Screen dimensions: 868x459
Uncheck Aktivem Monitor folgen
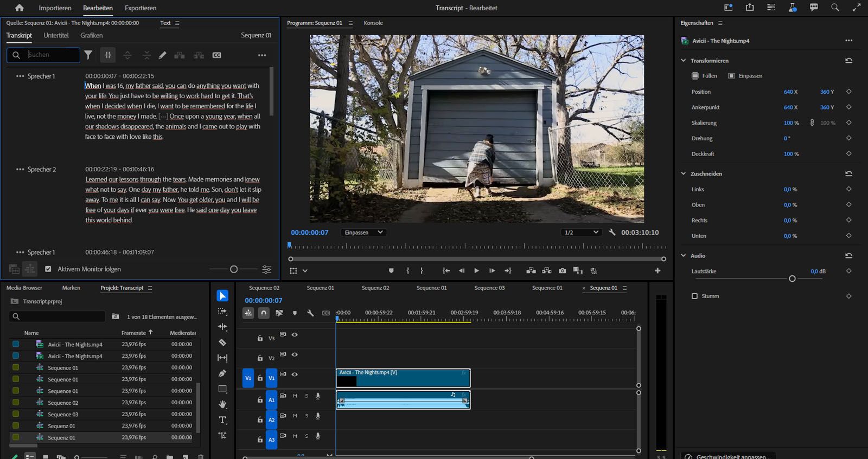pyautogui.click(x=48, y=269)
